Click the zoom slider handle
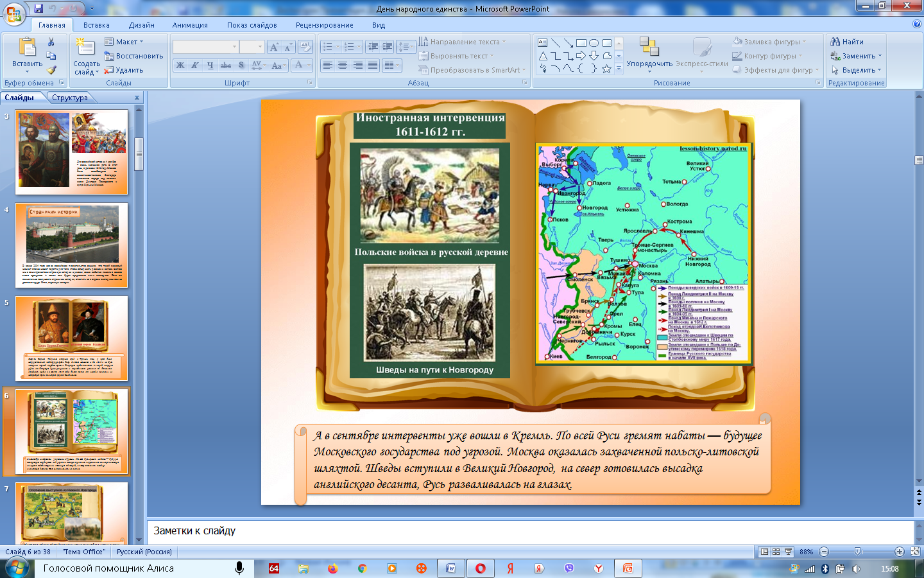This screenshot has height=578, width=924. (x=858, y=552)
